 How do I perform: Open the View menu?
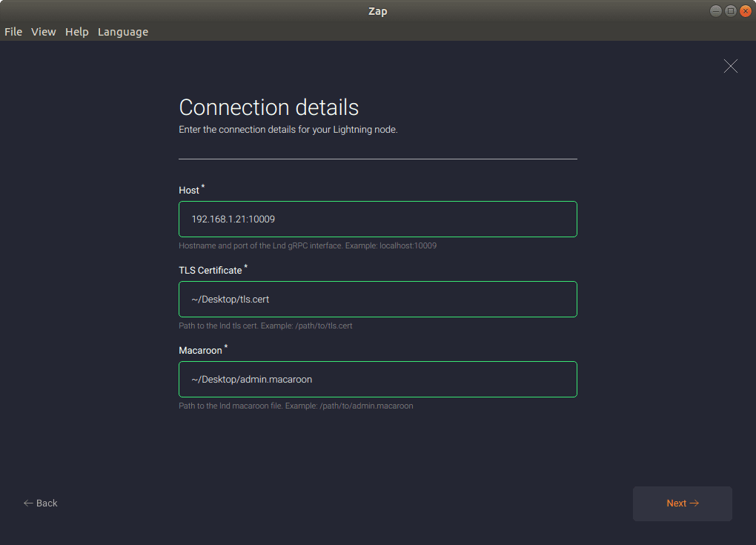43,31
